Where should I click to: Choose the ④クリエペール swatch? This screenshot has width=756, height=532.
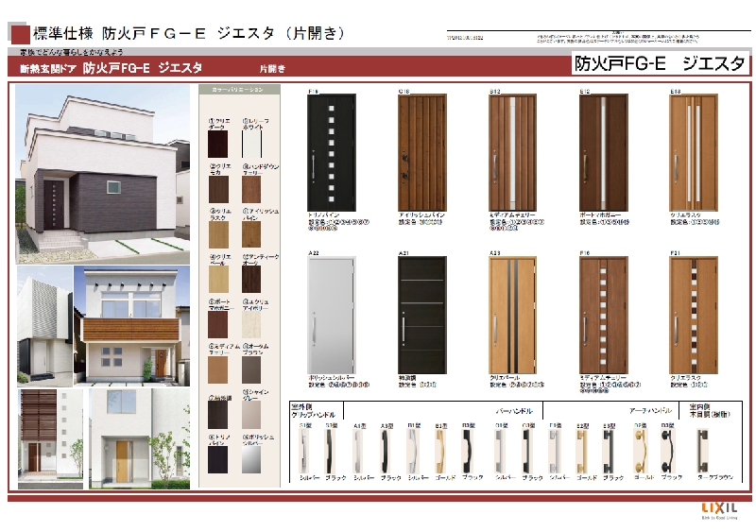218,280
